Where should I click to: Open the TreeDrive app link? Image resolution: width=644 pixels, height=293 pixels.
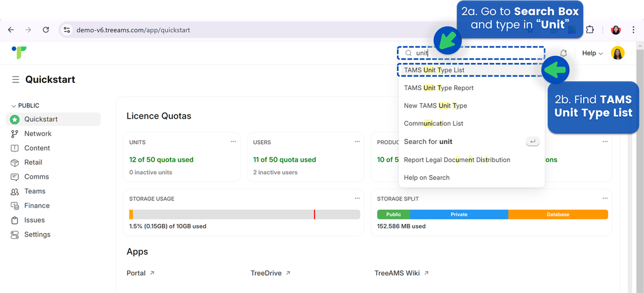[270, 273]
